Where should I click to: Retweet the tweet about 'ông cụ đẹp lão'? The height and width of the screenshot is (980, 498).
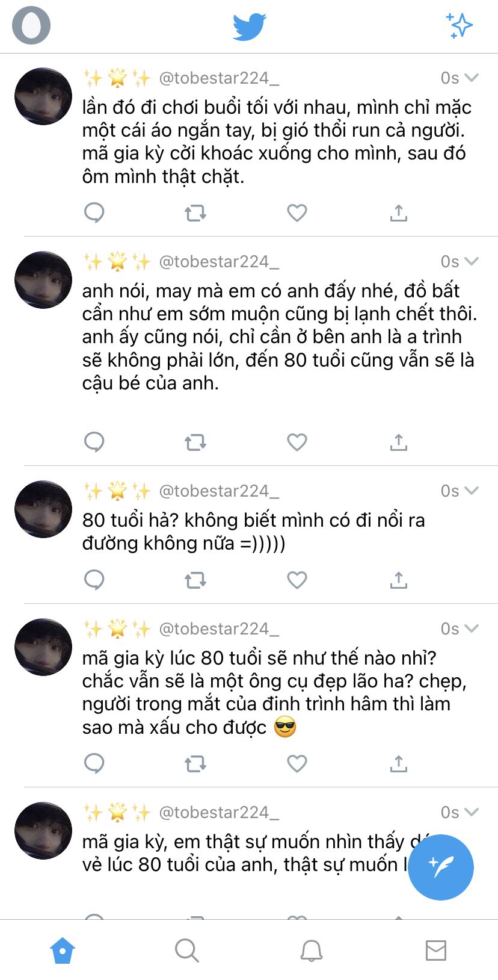(195, 764)
